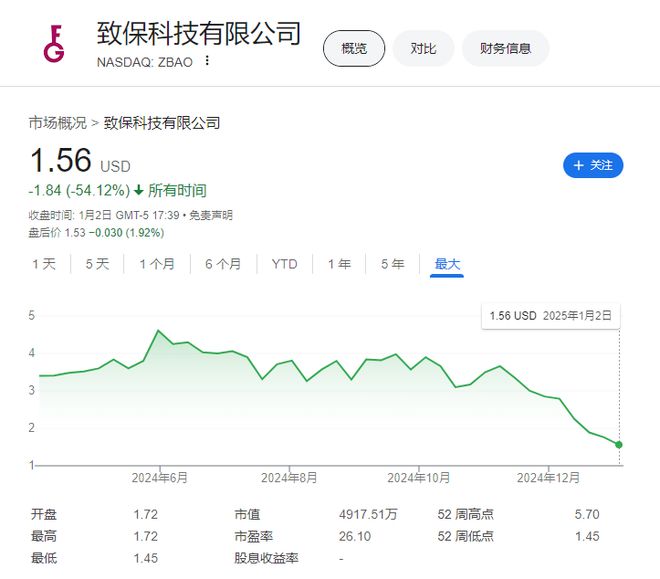Select the YTD time range
This screenshot has width=660, height=579.
(x=285, y=264)
